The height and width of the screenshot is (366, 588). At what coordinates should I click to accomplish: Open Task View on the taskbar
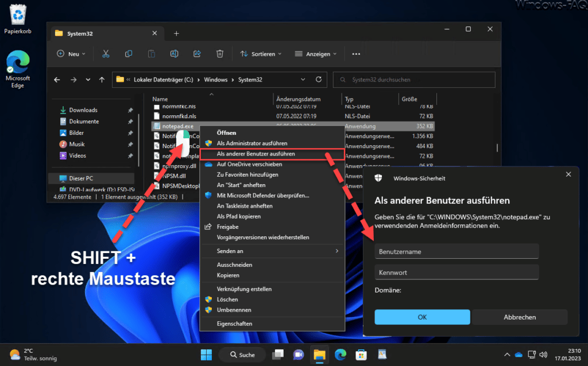tap(278, 355)
